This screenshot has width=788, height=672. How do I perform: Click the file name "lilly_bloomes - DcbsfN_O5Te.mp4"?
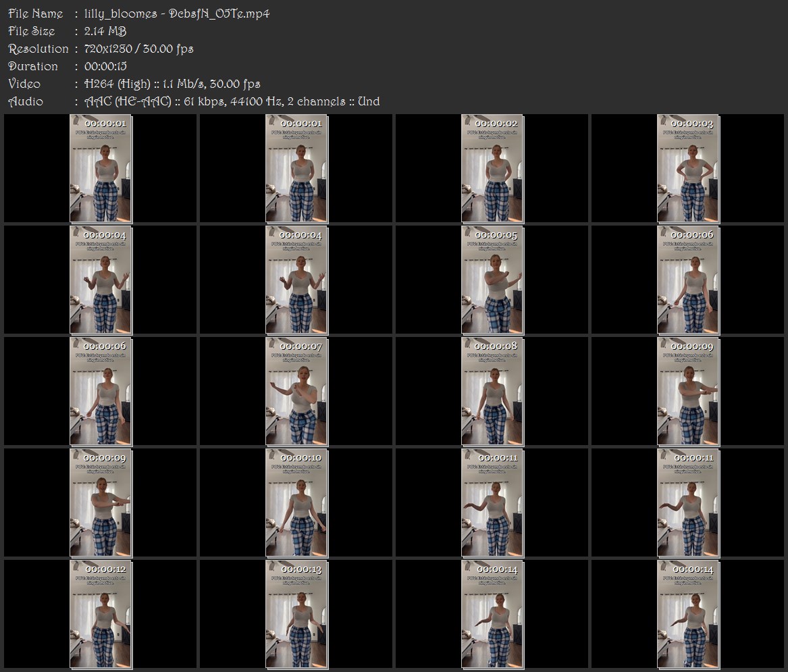coord(177,14)
